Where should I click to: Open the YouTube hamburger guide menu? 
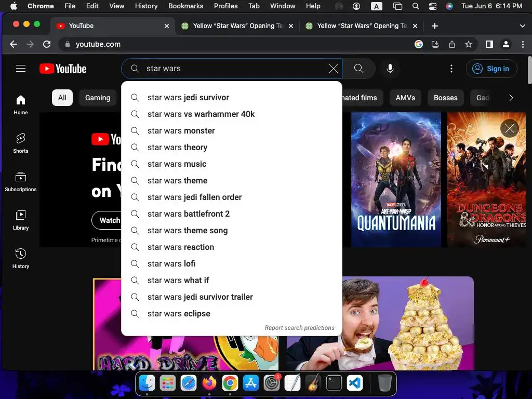tap(21, 69)
